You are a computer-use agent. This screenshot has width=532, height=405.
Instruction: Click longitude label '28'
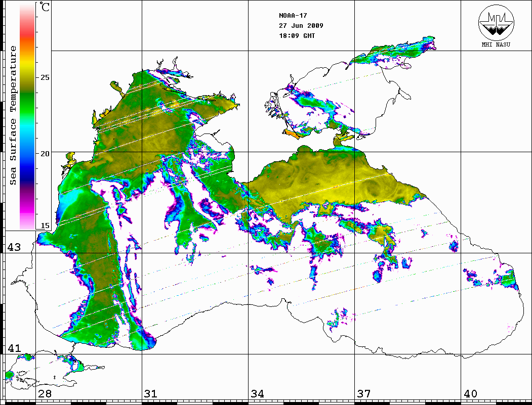[45, 394]
